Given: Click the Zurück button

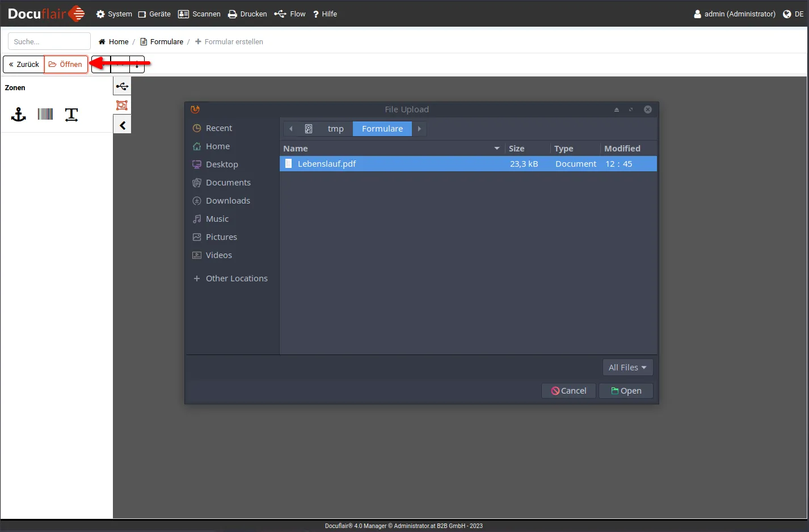Looking at the screenshot, I should [24, 65].
